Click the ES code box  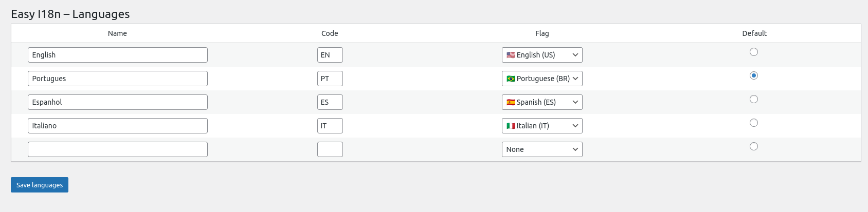(x=330, y=102)
